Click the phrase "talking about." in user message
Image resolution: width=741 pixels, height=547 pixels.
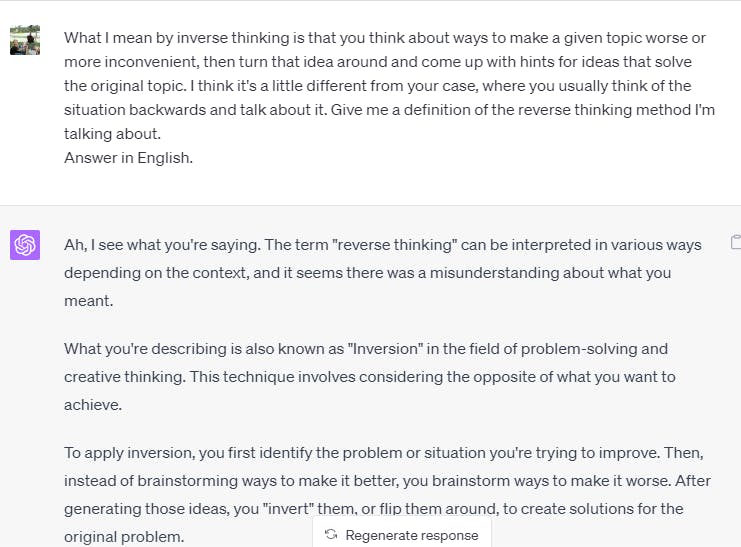tap(112, 134)
